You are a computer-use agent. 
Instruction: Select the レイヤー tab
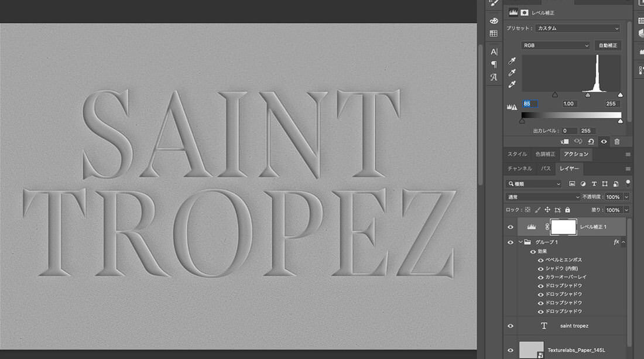[x=569, y=169]
